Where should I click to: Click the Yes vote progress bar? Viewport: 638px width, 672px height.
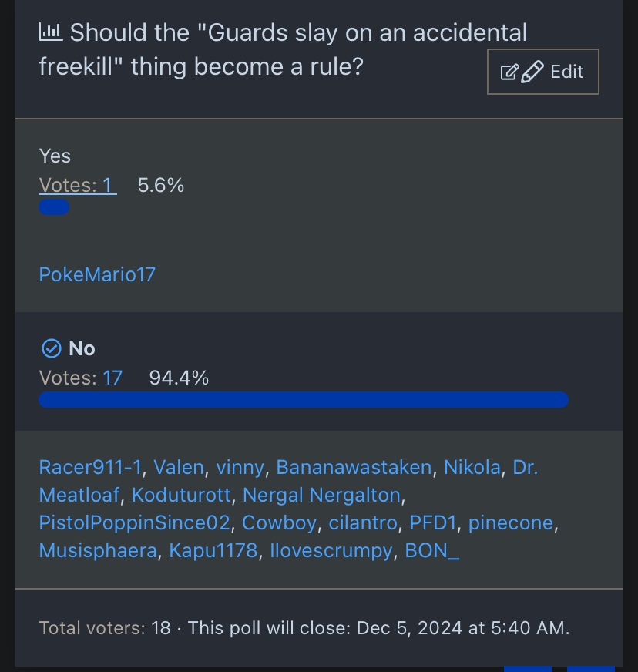[x=54, y=207]
